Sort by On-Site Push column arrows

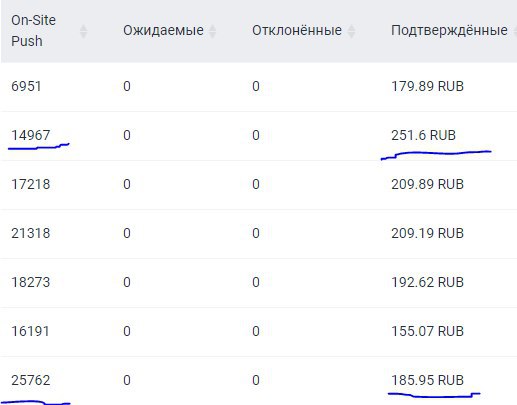click(x=83, y=31)
